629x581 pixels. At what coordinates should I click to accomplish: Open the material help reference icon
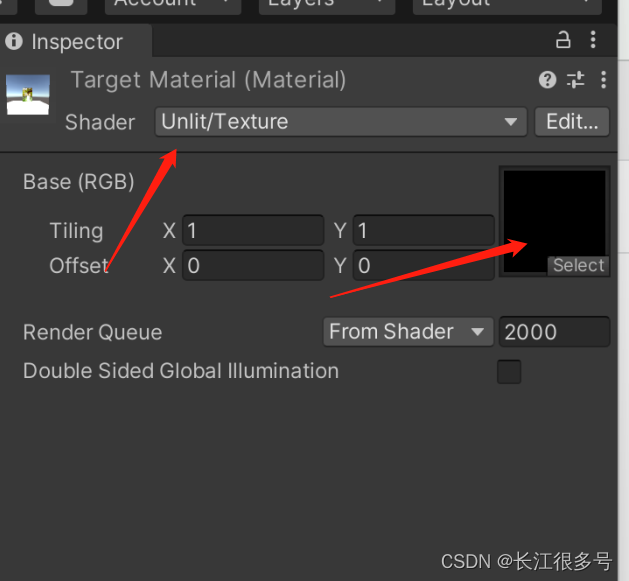pyautogui.click(x=547, y=80)
